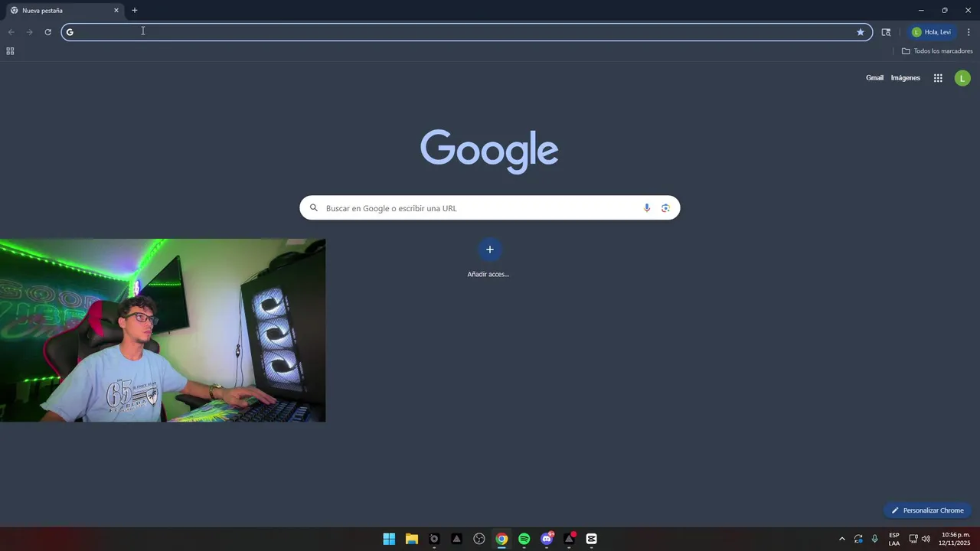The image size is (980, 551).
Task: Search by image with the Google Lens icon
Action: click(x=665, y=208)
